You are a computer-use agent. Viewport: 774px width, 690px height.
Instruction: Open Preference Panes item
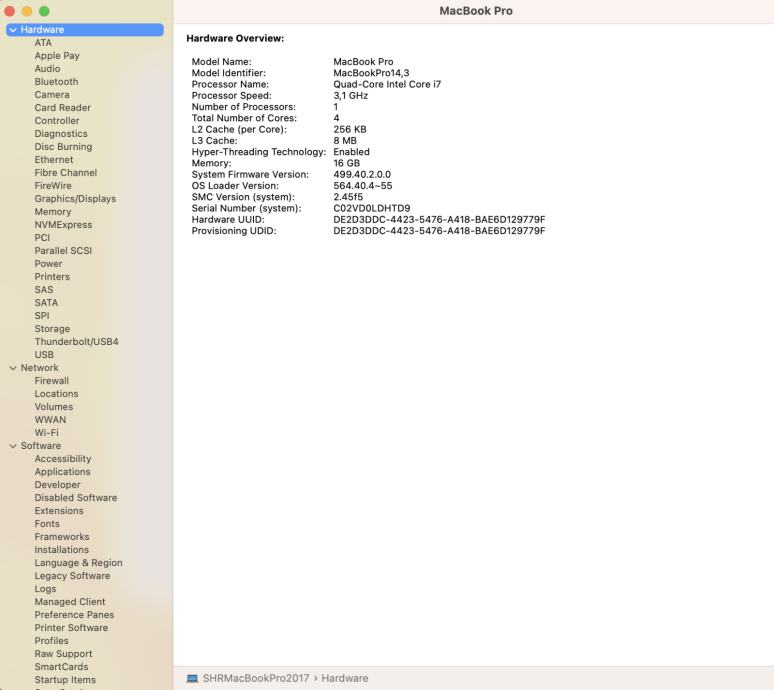(x=74, y=615)
